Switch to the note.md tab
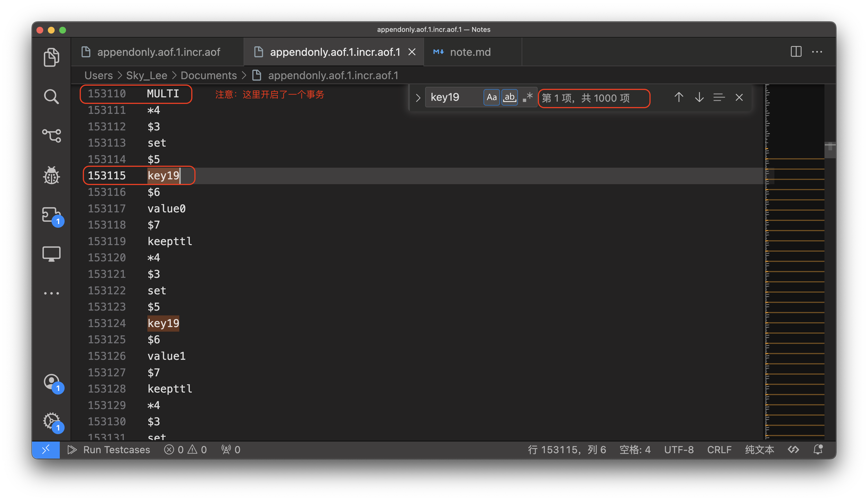Screen dimensions: 868x501 coord(470,52)
